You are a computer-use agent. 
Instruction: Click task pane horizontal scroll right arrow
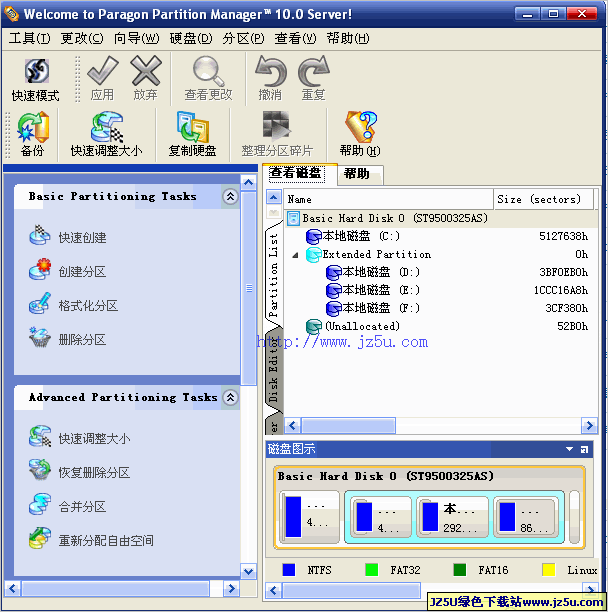click(x=231, y=589)
